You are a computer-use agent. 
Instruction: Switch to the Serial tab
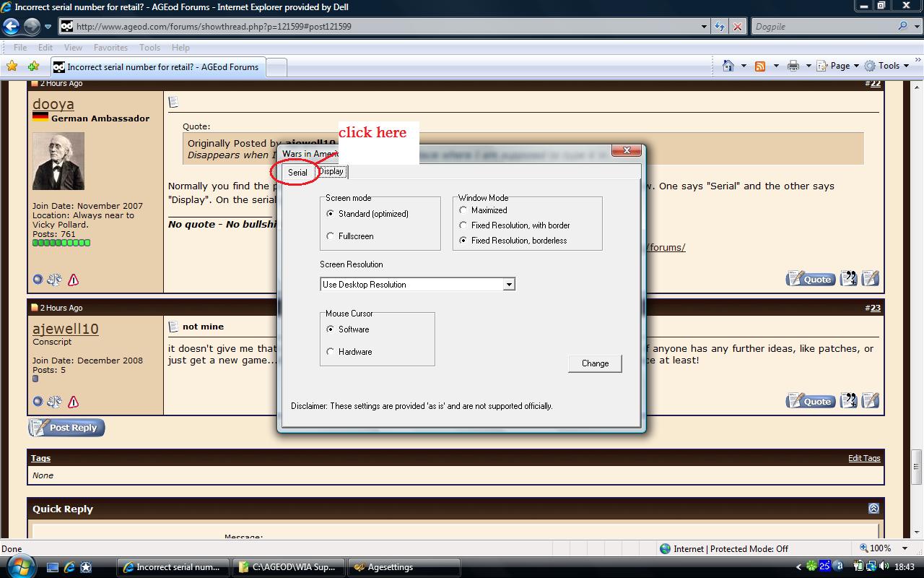tap(297, 173)
